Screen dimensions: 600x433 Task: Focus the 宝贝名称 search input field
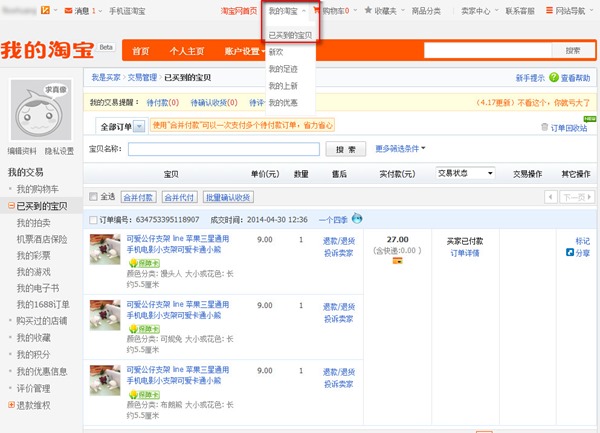click(224, 149)
